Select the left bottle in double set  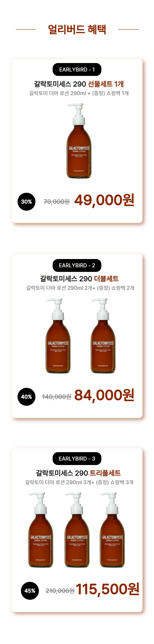point(58,336)
